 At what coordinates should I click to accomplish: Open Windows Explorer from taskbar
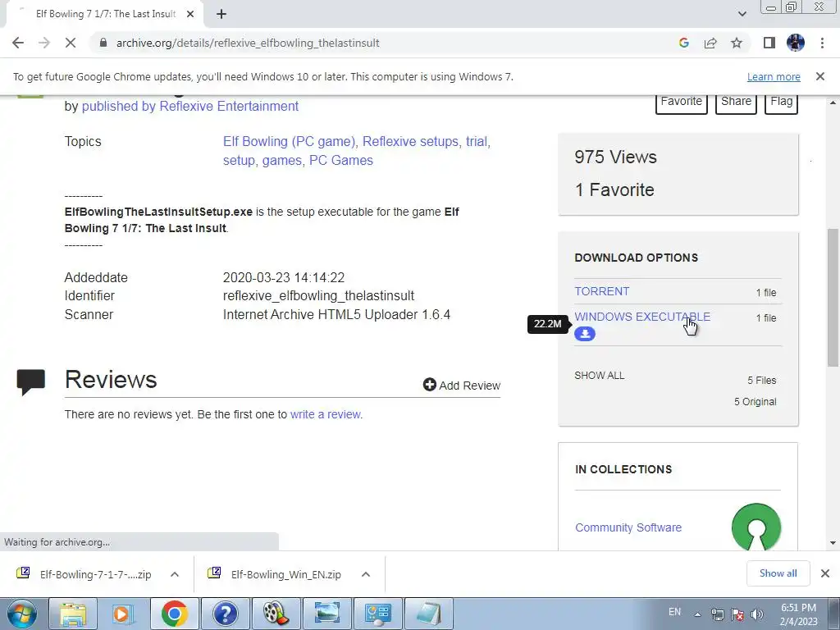[x=73, y=614]
